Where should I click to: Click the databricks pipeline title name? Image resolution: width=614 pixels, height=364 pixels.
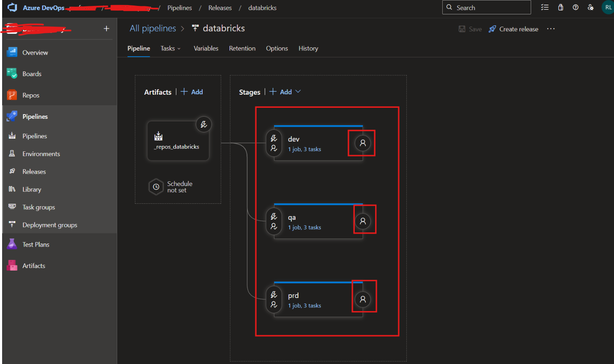pyautogui.click(x=224, y=28)
